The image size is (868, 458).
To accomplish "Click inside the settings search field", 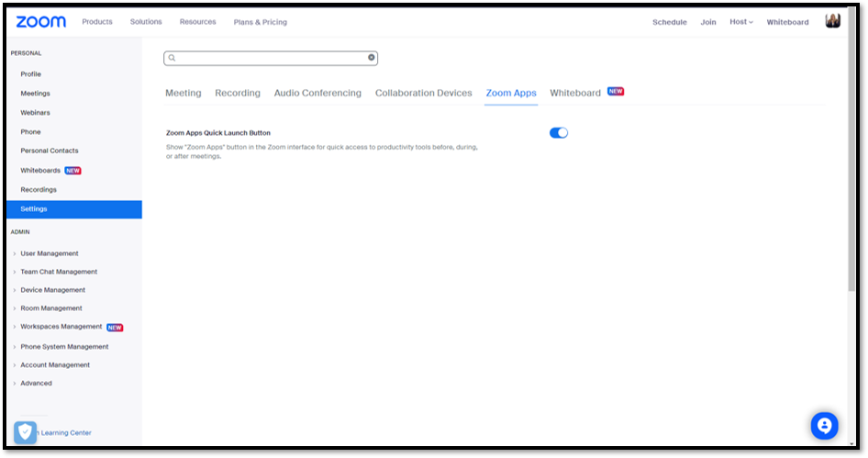I will (271, 58).
